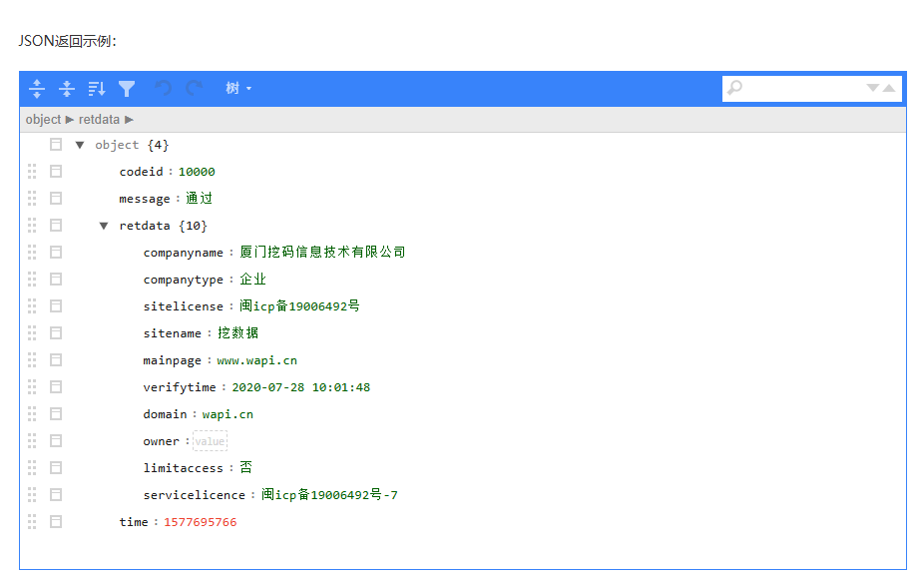Click the redo action icon
Screen dimensions: 924x581
point(194,88)
